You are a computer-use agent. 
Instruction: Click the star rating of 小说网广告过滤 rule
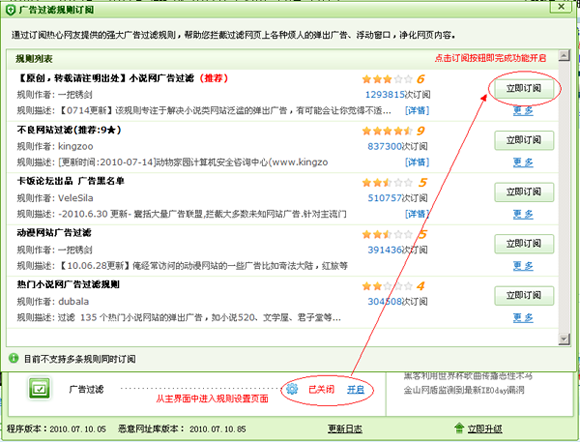pyautogui.click(x=387, y=79)
